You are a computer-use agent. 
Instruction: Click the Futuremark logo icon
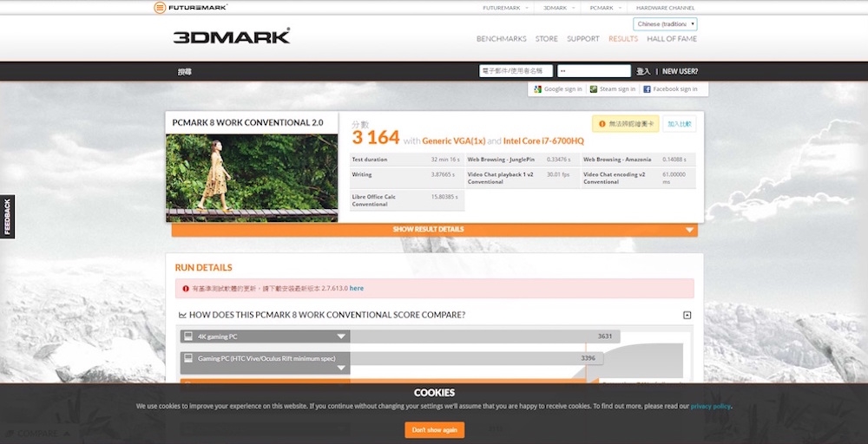tap(160, 7)
